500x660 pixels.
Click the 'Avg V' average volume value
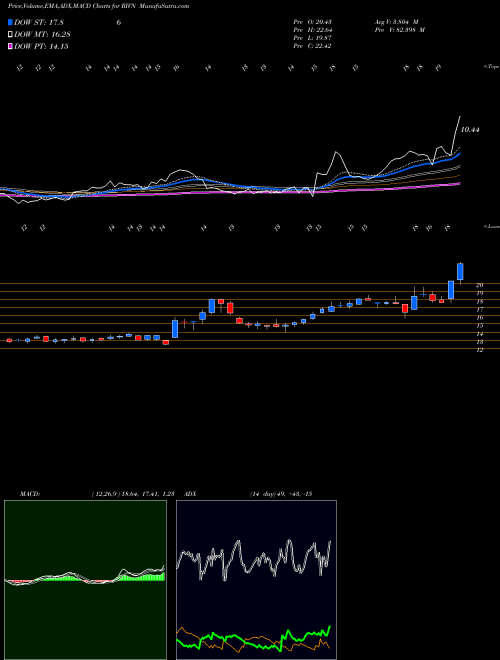[x=396, y=22]
